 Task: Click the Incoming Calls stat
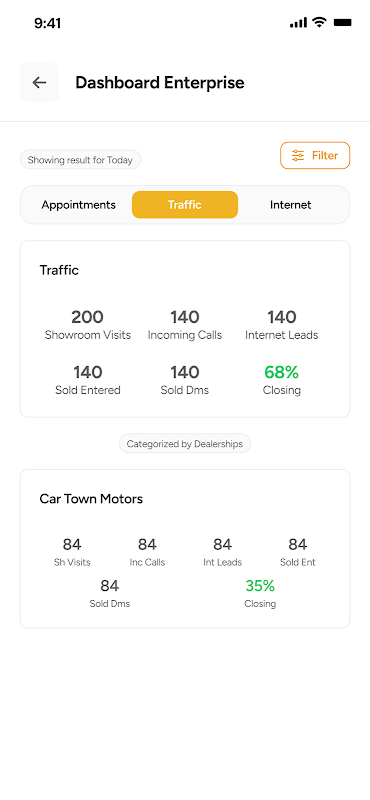(x=185, y=324)
